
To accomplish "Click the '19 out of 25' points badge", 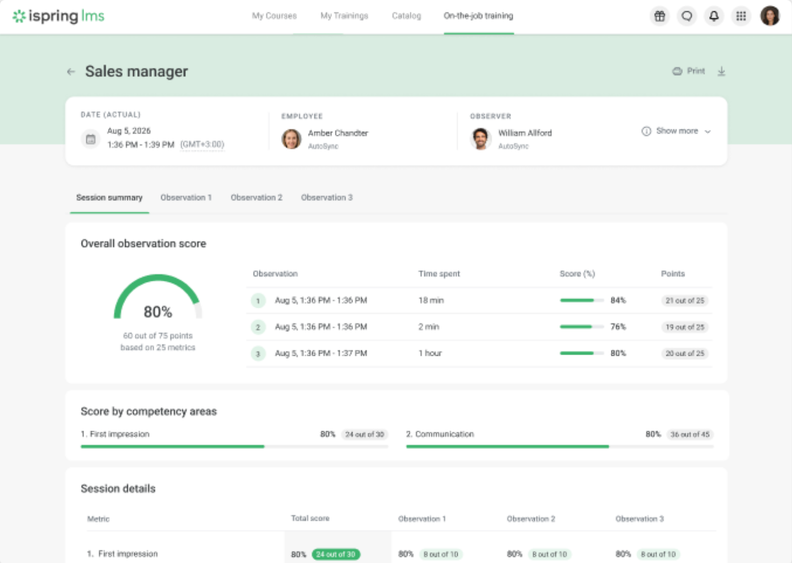I will [x=684, y=327].
